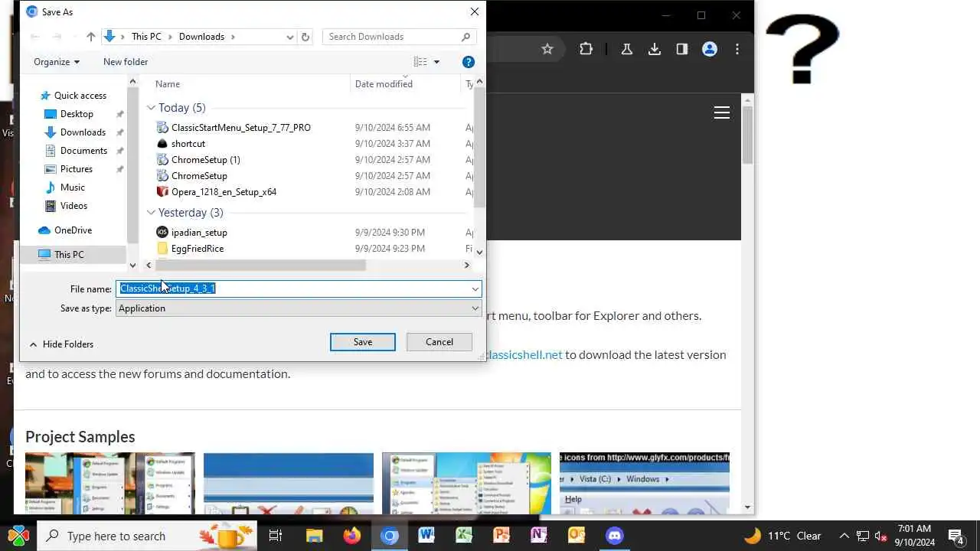Screen dimensions: 980x551
Task: Click the Cancel button
Action: 439,342
